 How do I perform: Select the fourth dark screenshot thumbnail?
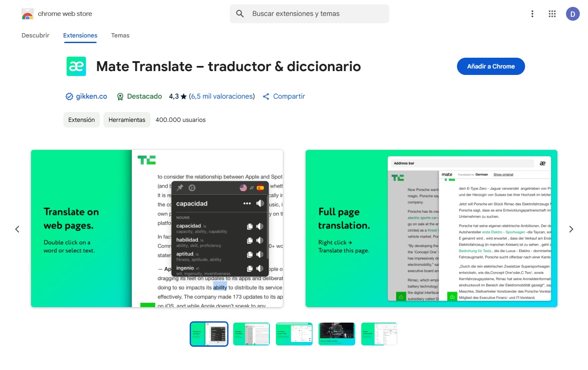coord(337,334)
